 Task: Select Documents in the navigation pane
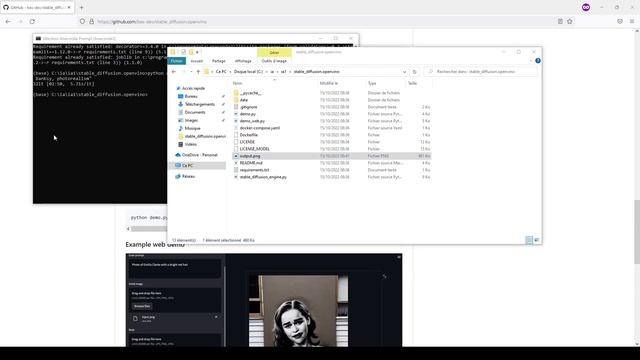click(195, 112)
